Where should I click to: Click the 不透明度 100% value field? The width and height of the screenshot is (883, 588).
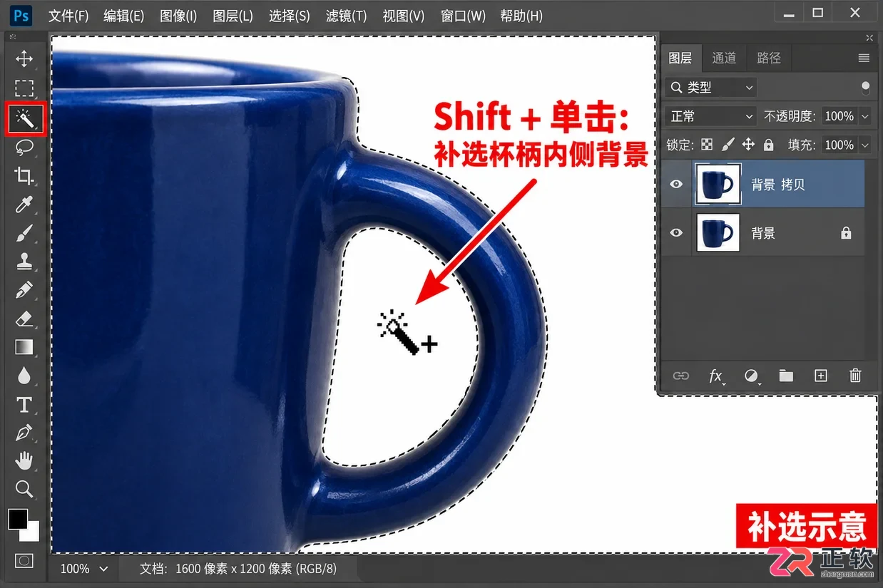839,116
